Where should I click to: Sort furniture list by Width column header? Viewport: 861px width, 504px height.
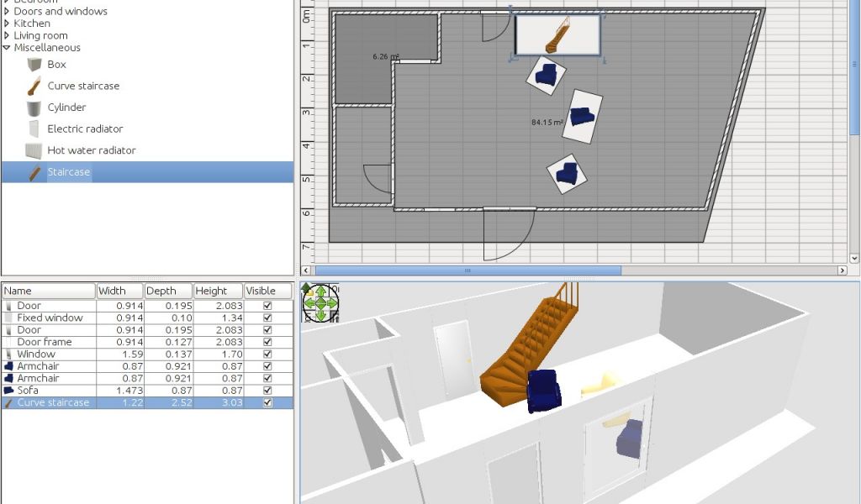[119, 291]
